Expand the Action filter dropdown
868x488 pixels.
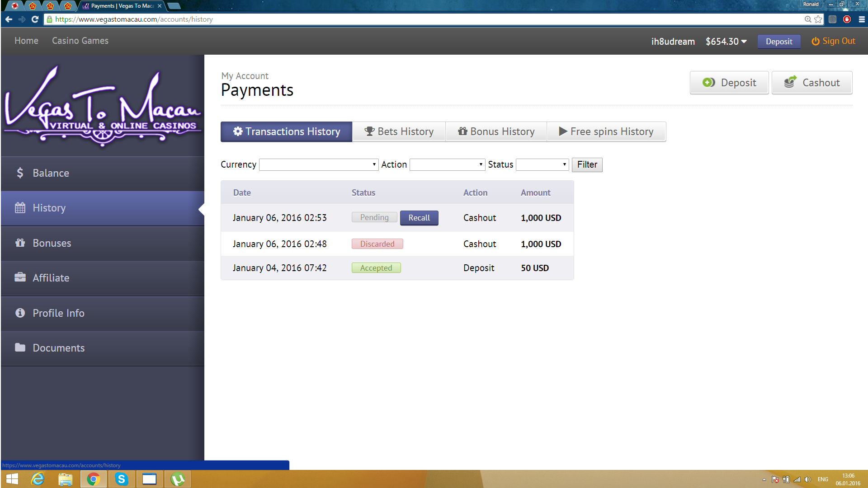coord(447,164)
